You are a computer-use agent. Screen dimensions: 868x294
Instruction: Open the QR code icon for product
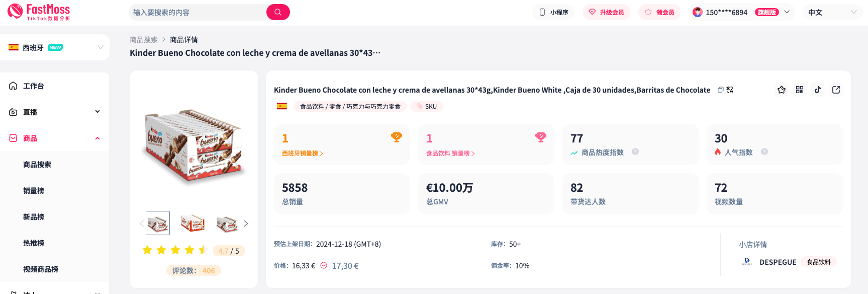point(800,90)
